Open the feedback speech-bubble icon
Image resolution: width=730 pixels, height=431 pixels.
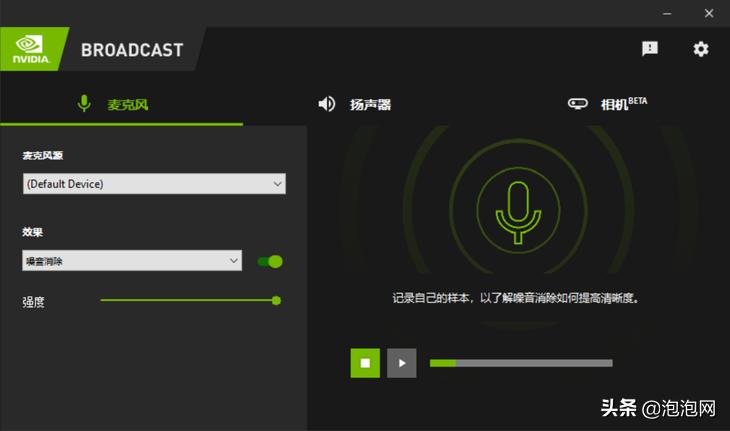coord(649,48)
